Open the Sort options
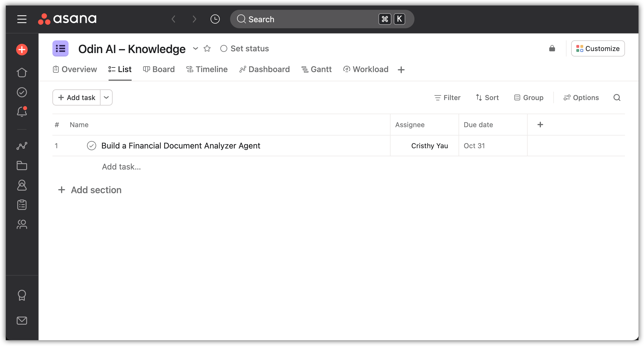Screen dimensions: 644x346 point(487,97)
